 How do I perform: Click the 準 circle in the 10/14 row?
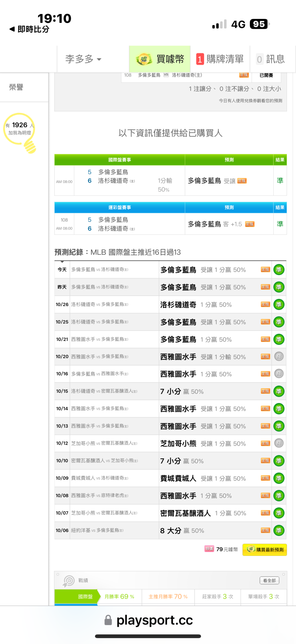coord(279,409)
